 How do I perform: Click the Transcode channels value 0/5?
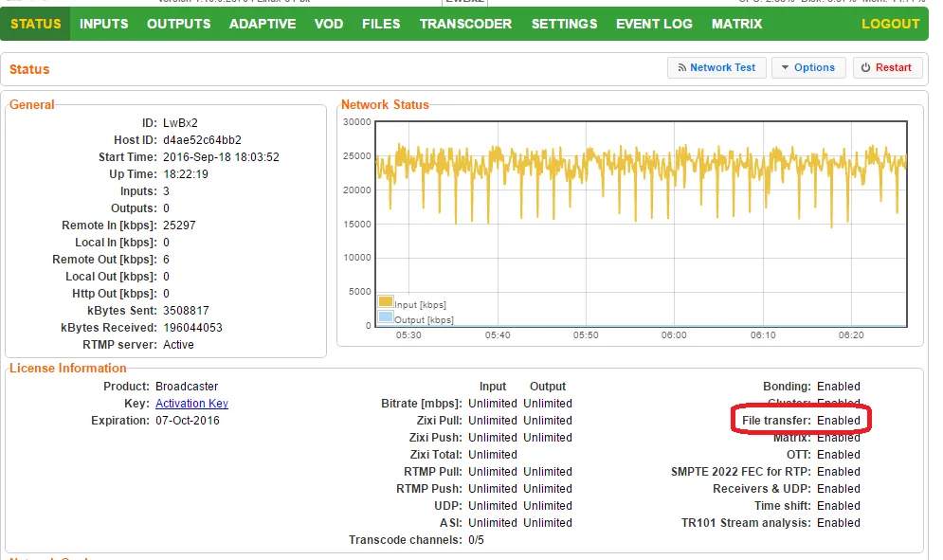[476, 540]
